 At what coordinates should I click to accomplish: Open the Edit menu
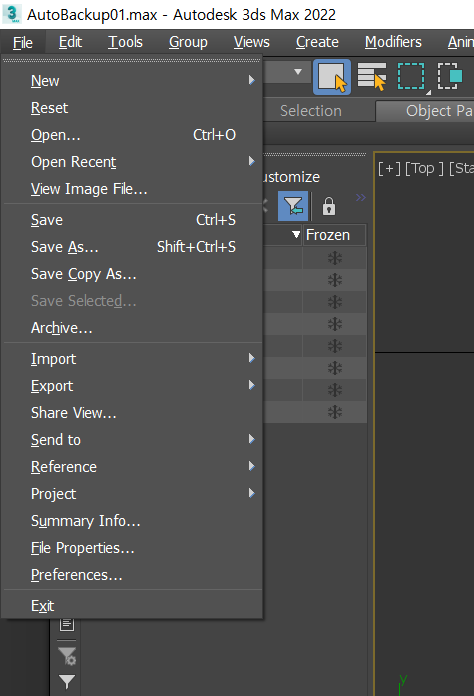coord(70,42)
